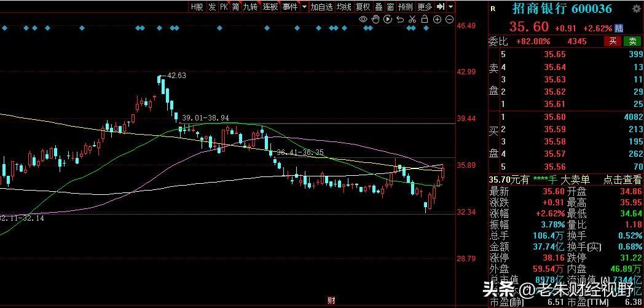Open the dropdown arrow at toolbar end
This screenshot has width=644, height=308.
tap(451, 7)
